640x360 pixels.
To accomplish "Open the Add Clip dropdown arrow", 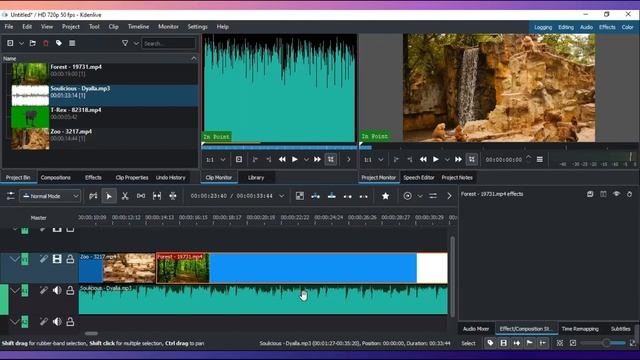I will coord(21,43).
